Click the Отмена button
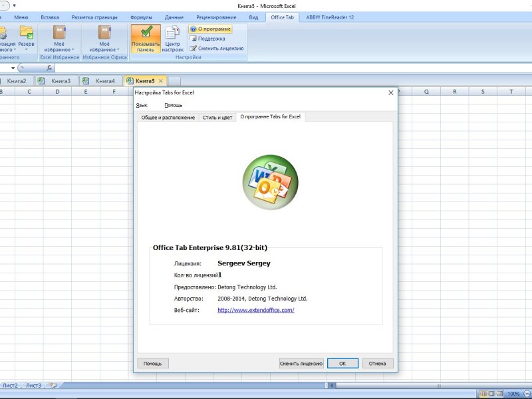Viewport: 532px width, 399px height. click(377, 363)
